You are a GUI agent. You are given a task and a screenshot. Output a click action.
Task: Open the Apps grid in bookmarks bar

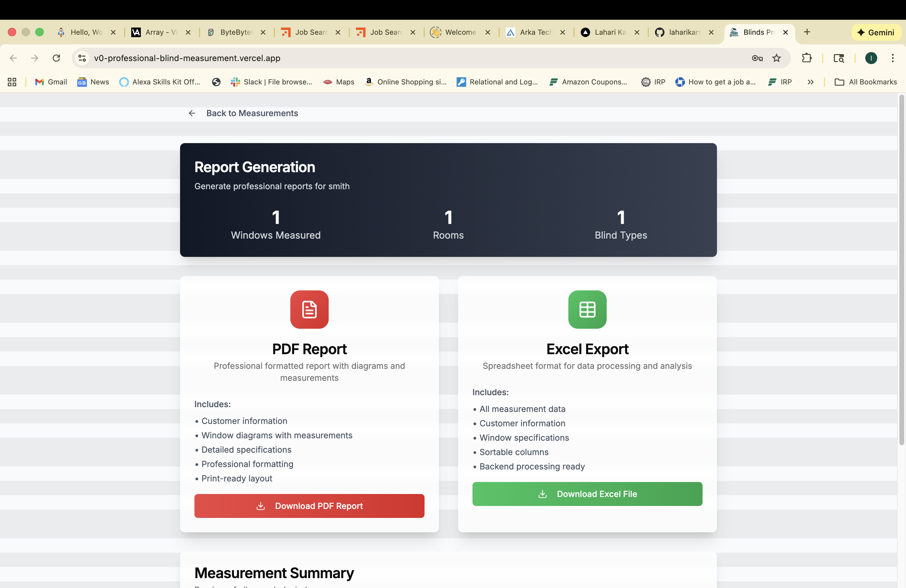pyautogui.click(x=12, y=82)
